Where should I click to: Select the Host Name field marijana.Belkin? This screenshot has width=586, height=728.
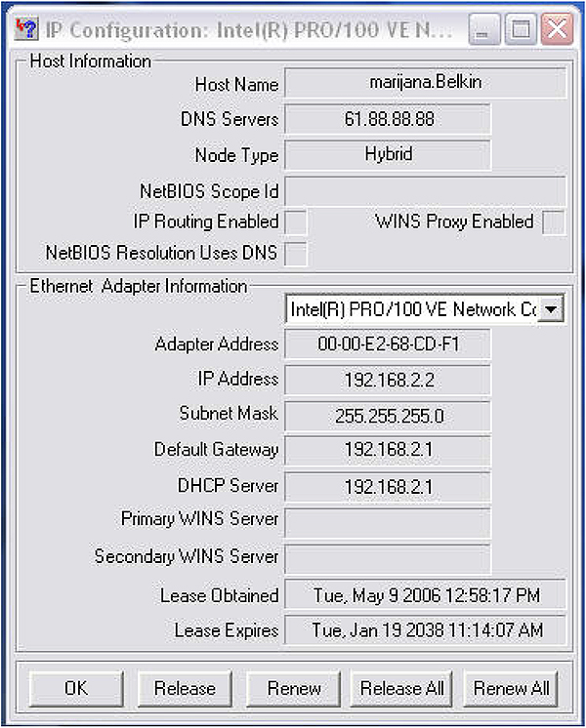tap(425, 83)
